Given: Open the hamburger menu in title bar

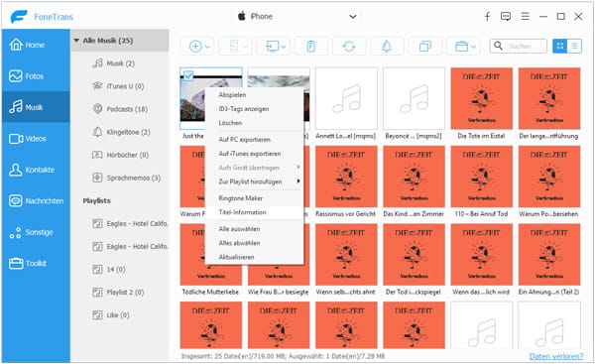Looking at the screenshot, I should tap(526, 16).
